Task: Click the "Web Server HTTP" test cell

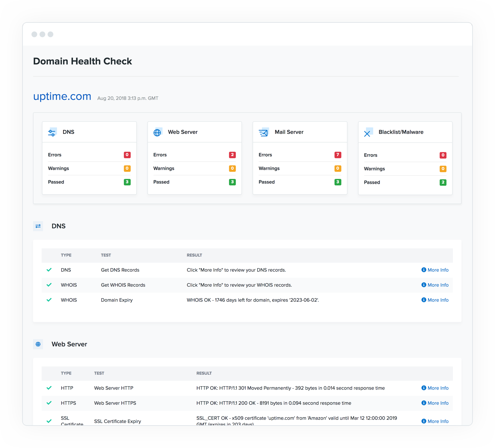Action: [x=114, y=388]
